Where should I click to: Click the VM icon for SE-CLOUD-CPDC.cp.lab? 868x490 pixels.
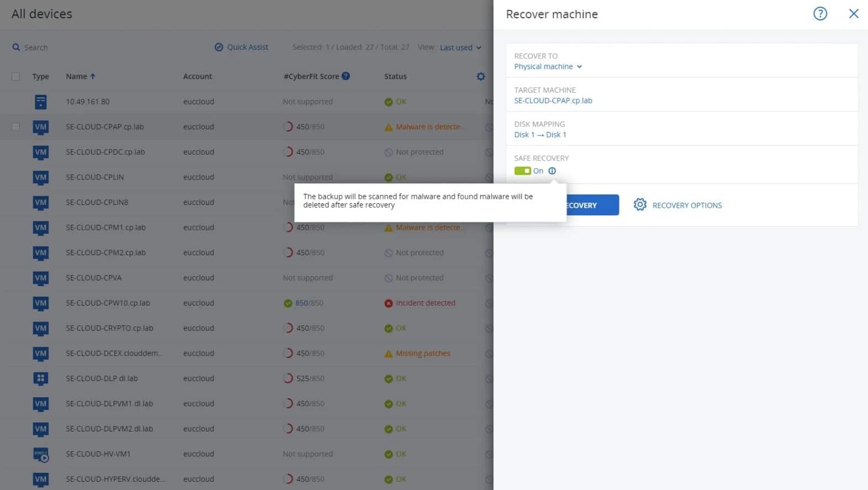pyautogui.click(x=41, y=152)
